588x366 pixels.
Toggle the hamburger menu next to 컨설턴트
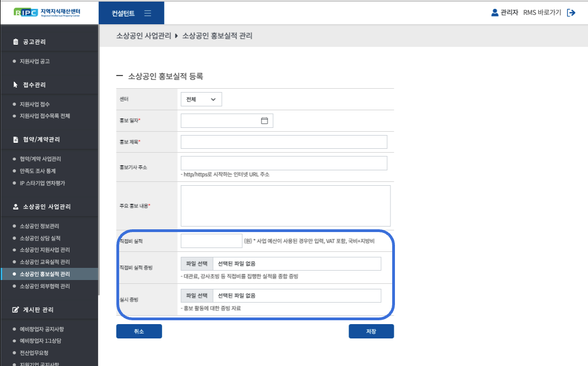tap(147, 13)
